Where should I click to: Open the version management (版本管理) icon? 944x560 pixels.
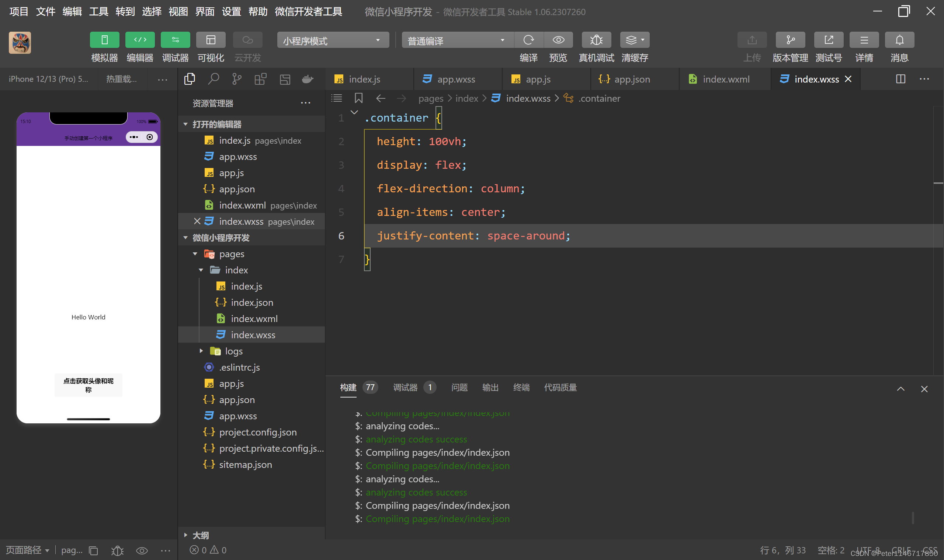(x=790, y=40)
